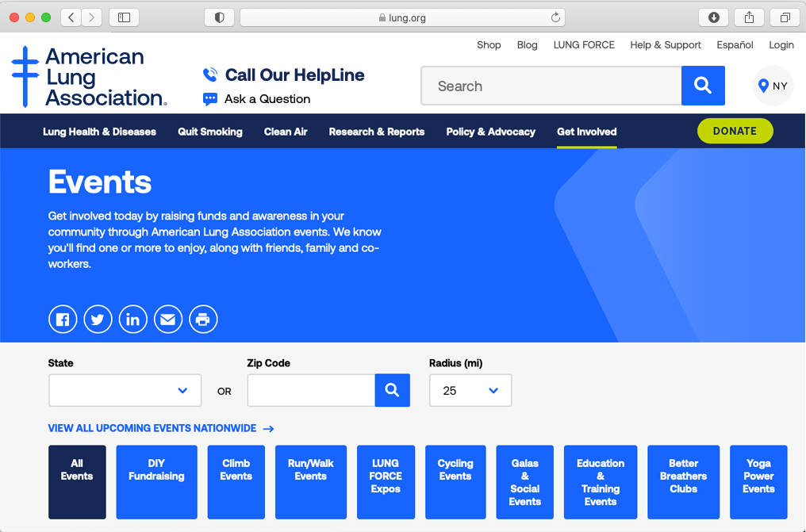Screen dimensions: 806x532
Task: Share the page on Facebook
Action: coord(63,320)
